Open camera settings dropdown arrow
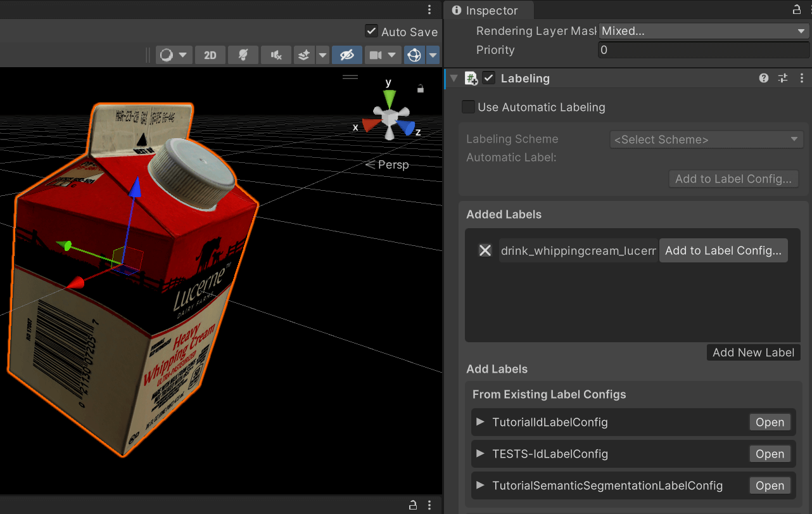The width and height of the screenshot is (812, 514). [393, 55]
